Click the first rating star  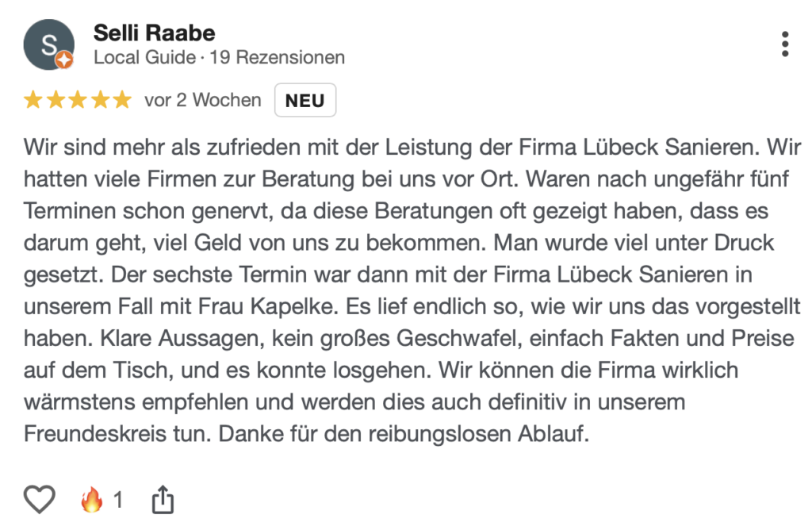click(33, 101)
